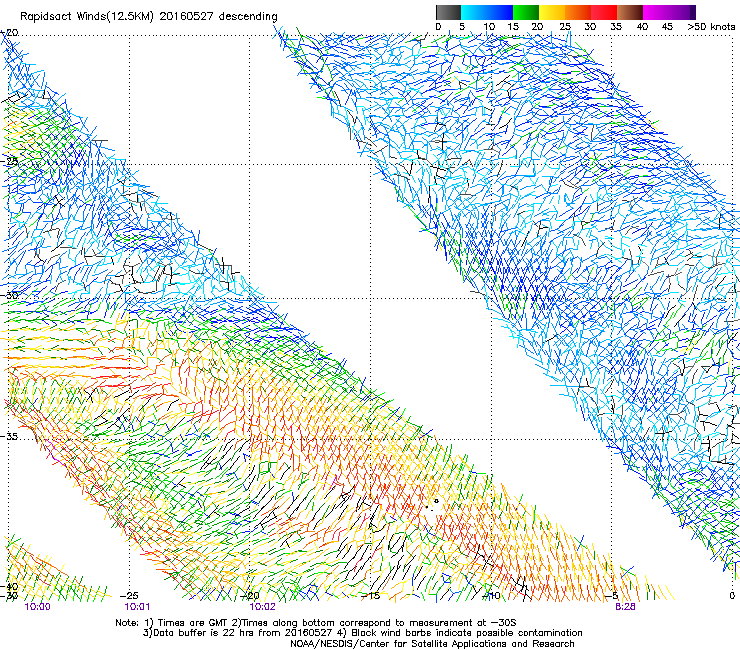Click the legend value 15
The height and width of the screenshot is (650, 740).
(513, 27)
